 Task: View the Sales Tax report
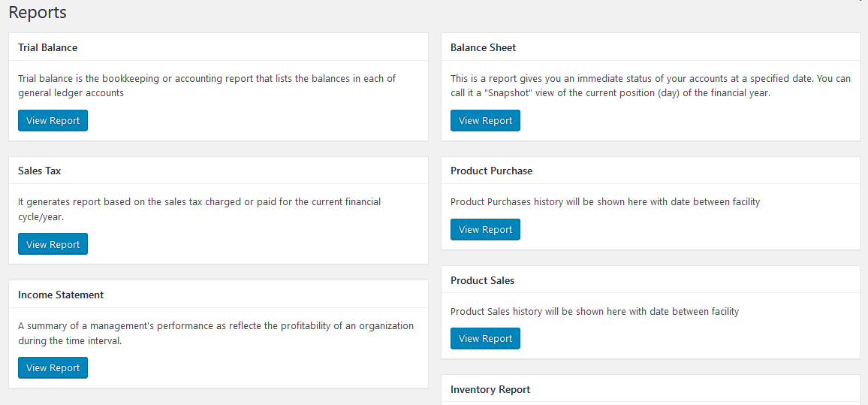pos(53,244)
